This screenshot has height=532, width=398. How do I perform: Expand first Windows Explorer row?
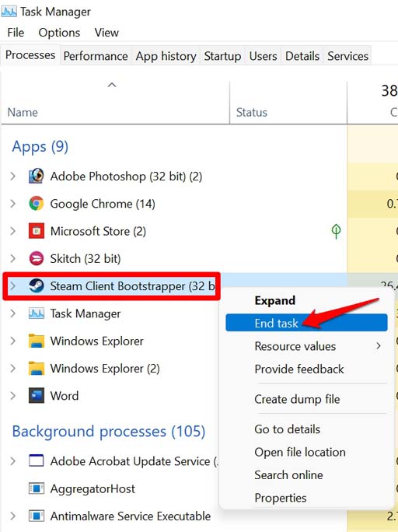13,341
